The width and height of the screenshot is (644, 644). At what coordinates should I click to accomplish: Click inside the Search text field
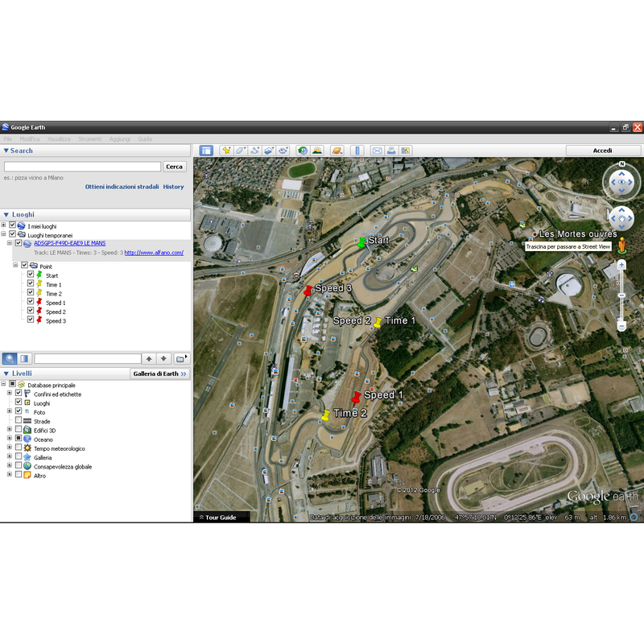click(83, 167)
